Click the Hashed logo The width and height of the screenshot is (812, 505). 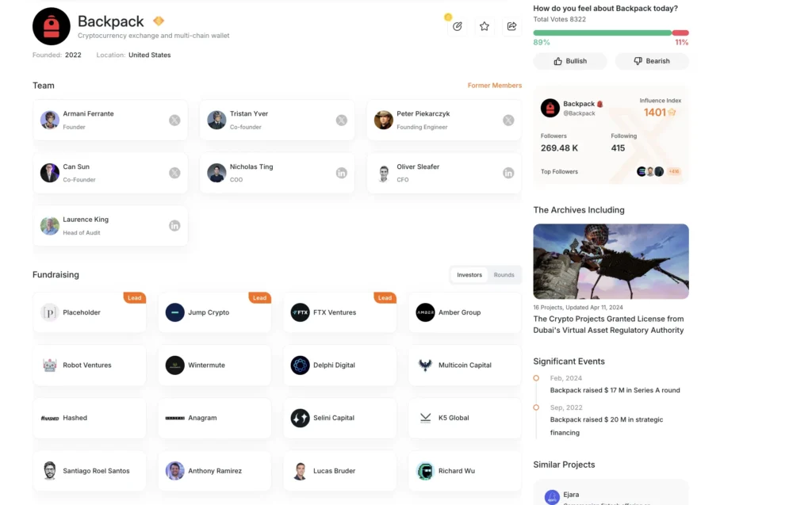pyautogui.click(x=50, y=418)
